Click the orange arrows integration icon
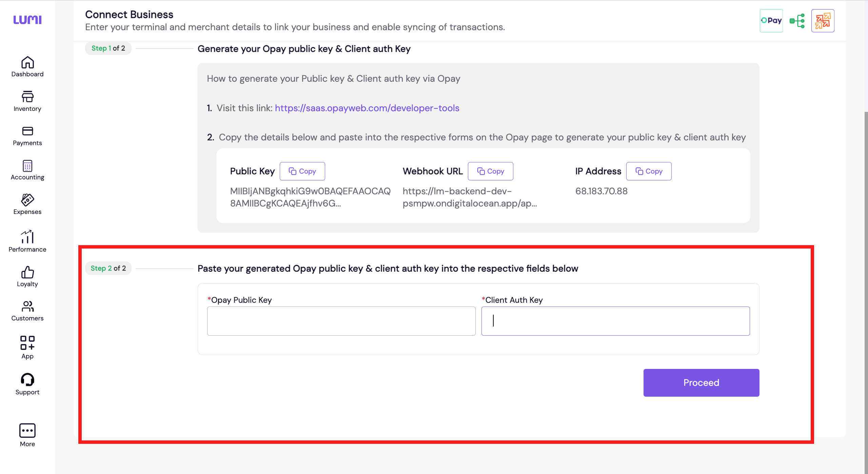Viewport: 868px width, 474px height. point(823,21)
